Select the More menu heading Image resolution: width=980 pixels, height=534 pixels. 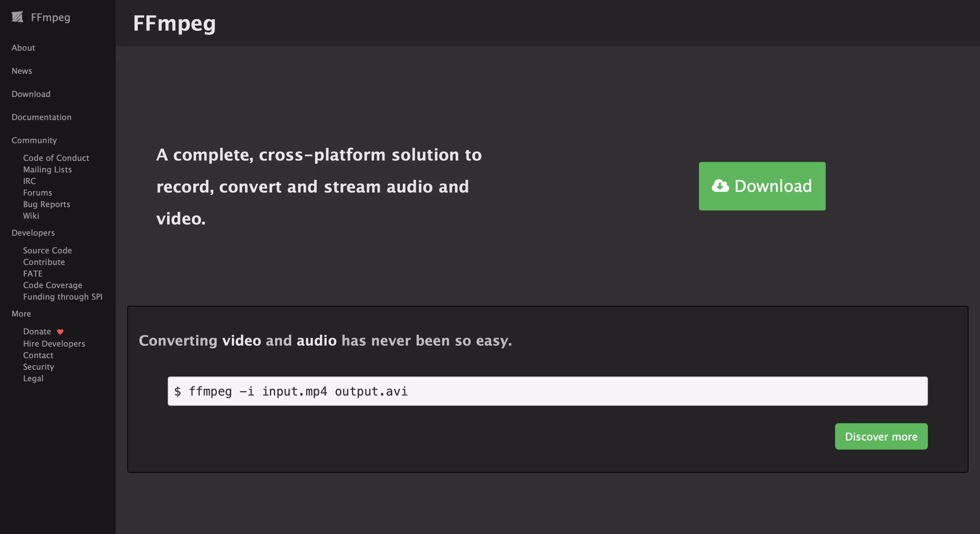click(21, 314)
